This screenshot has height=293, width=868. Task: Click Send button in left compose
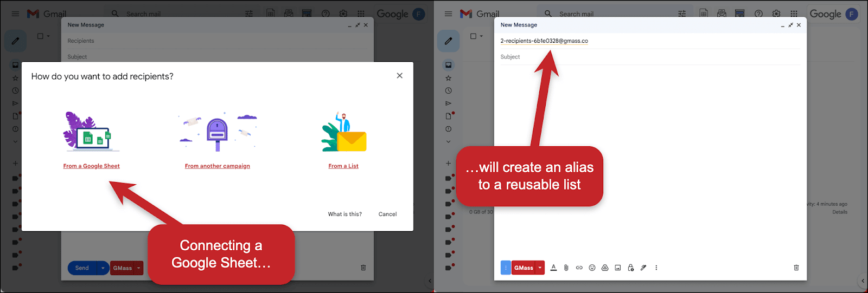point(82,268)
